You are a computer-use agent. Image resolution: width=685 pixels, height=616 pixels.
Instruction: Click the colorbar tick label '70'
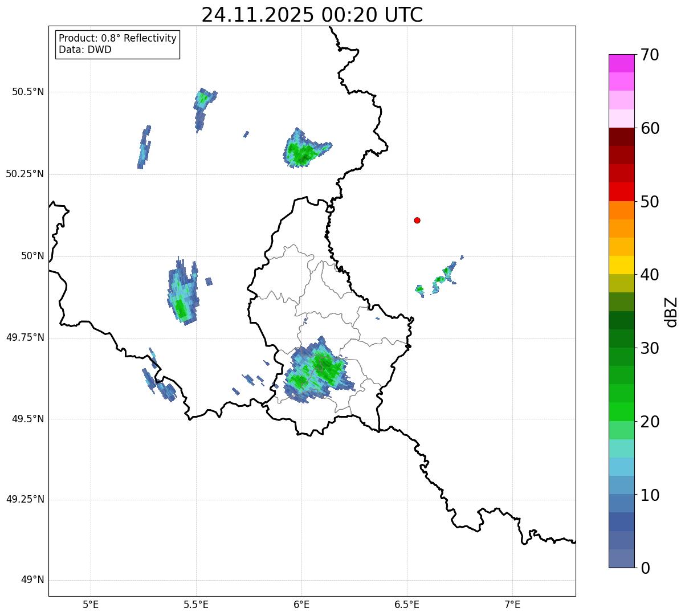[649, 55]
